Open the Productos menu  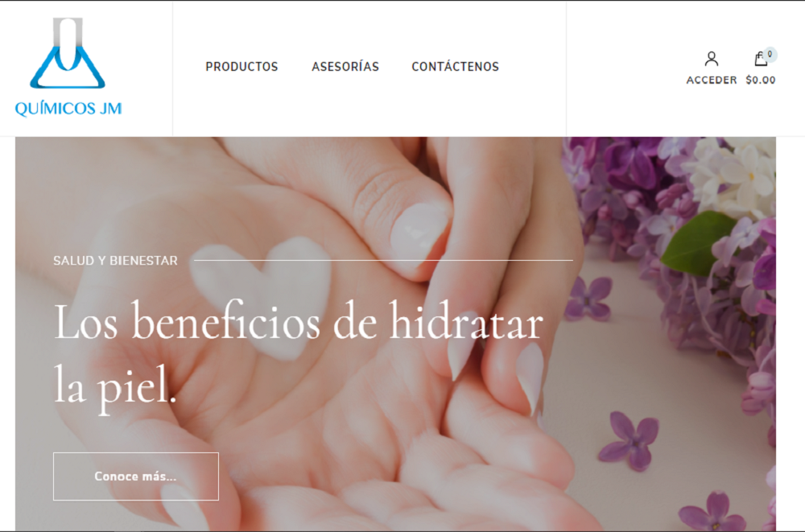pos(242,67)
